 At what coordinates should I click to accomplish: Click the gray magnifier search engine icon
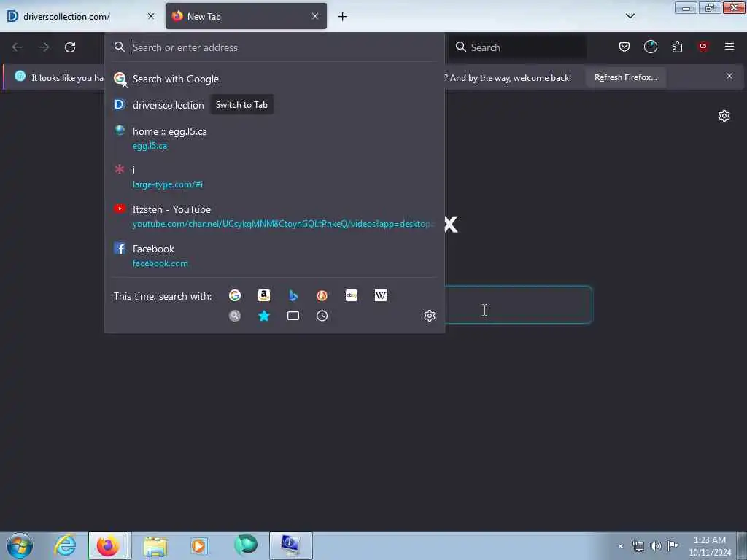click(x=235, y=316)
